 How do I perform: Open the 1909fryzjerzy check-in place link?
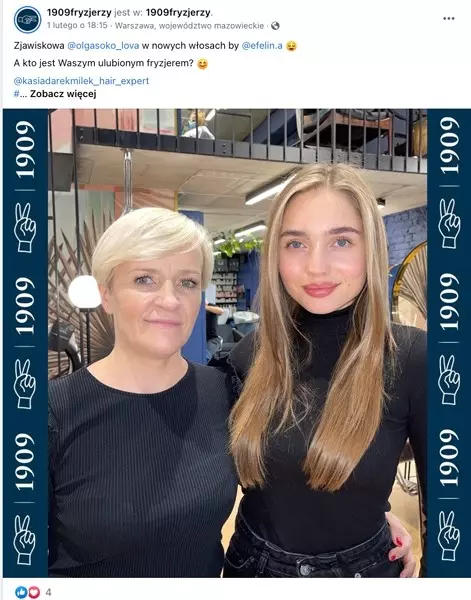(x=178, y=13)
